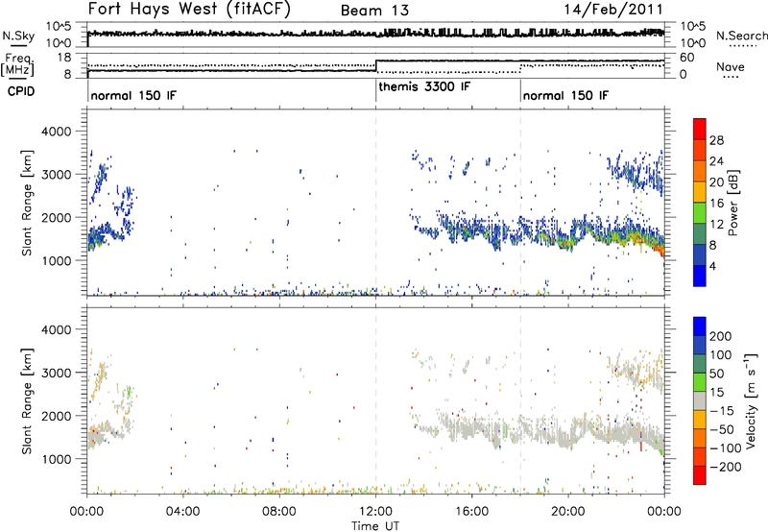The image size is (768, 532).
Task: Click the 18:00 dashed marker in the velocity panel
Action: coord(520,399)
